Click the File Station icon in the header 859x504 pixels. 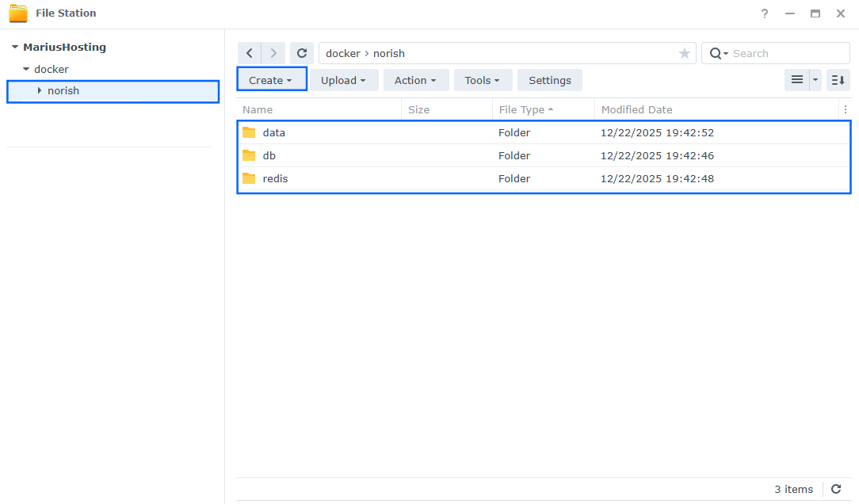pos(17,13)
